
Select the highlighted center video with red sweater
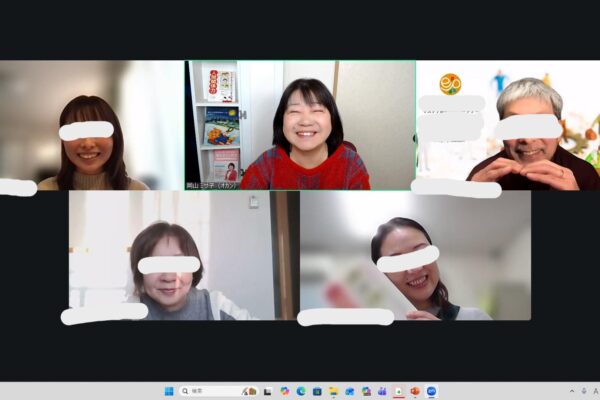pyautogui.click(x=300, y=125)
